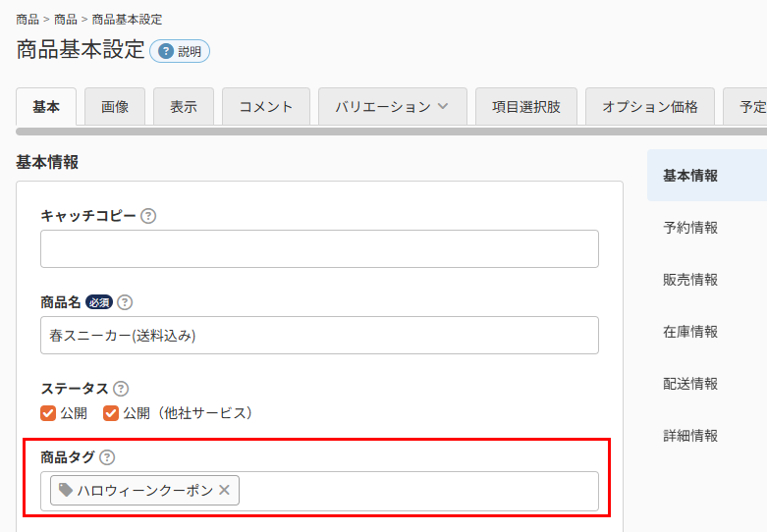The image size is (767, 532).
Task: Uncheck the 公開 checkbox
Action: point(48,413)
